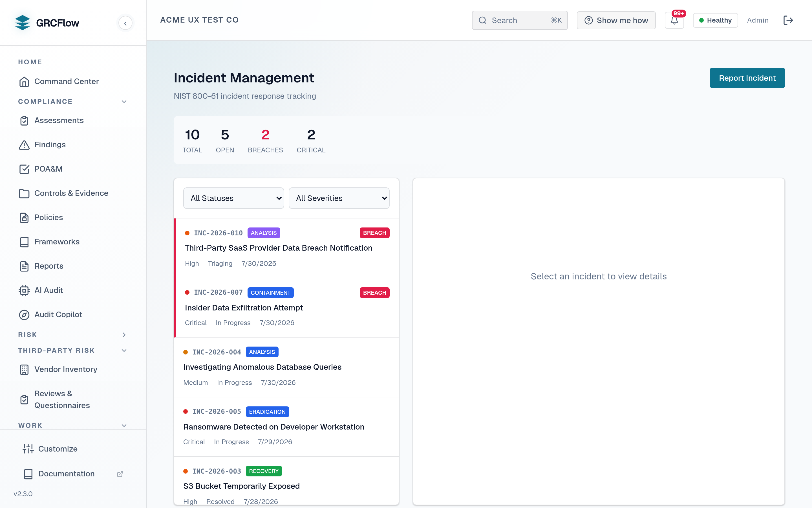Click the Findings warning triangle icon
The height and width of the screenshot is (508, 812).
click(x=24, y=145)
